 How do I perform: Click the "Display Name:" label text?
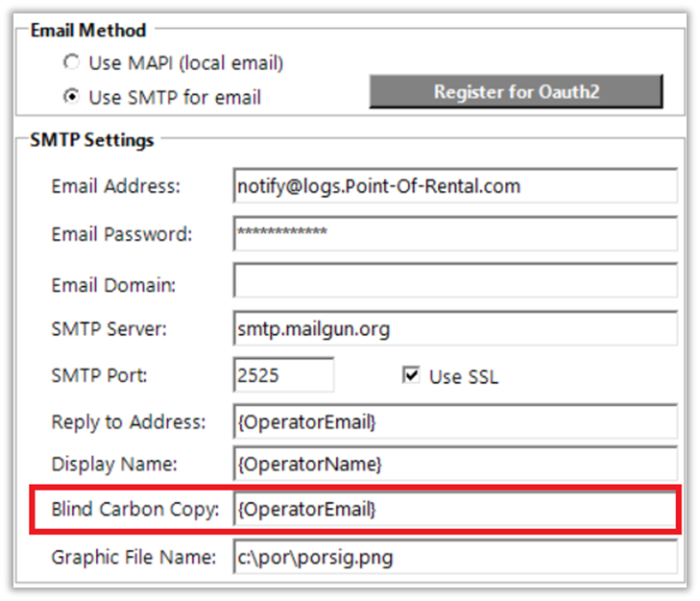click(x=114, y=465)
